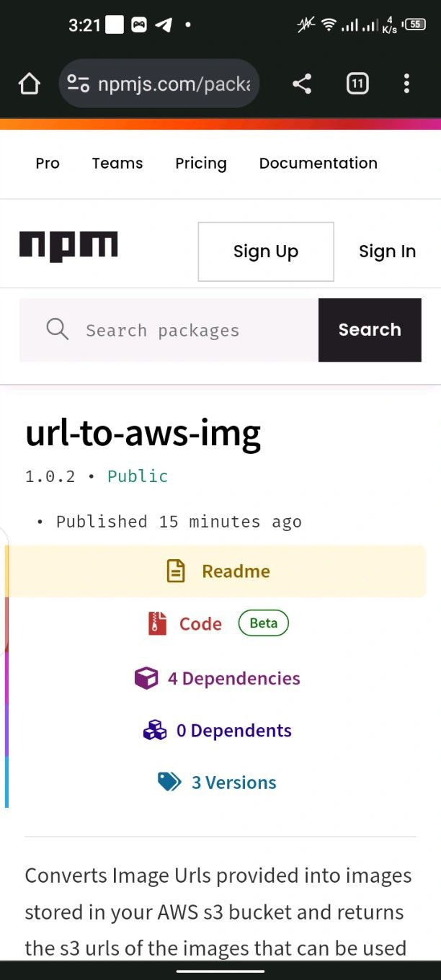Click the Readme file icon
441x980 pixels.
[176, 571]
